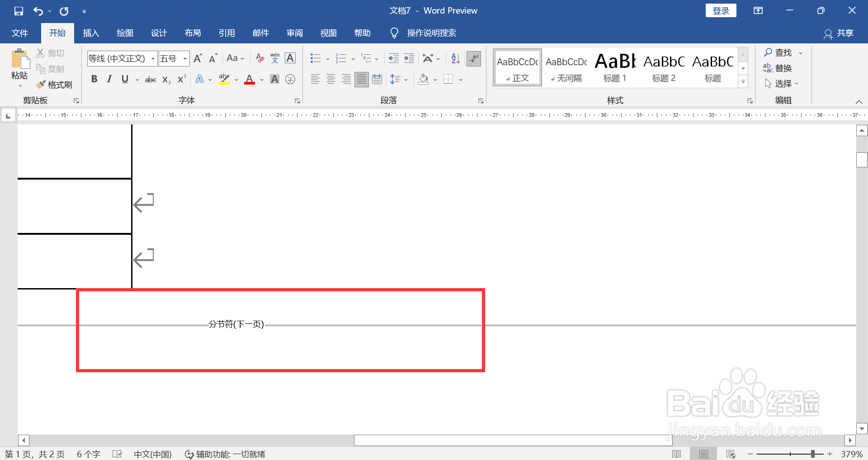868x460 pixels.
Task: Expand the styles gallery More arrow
Action: [743, 82]
